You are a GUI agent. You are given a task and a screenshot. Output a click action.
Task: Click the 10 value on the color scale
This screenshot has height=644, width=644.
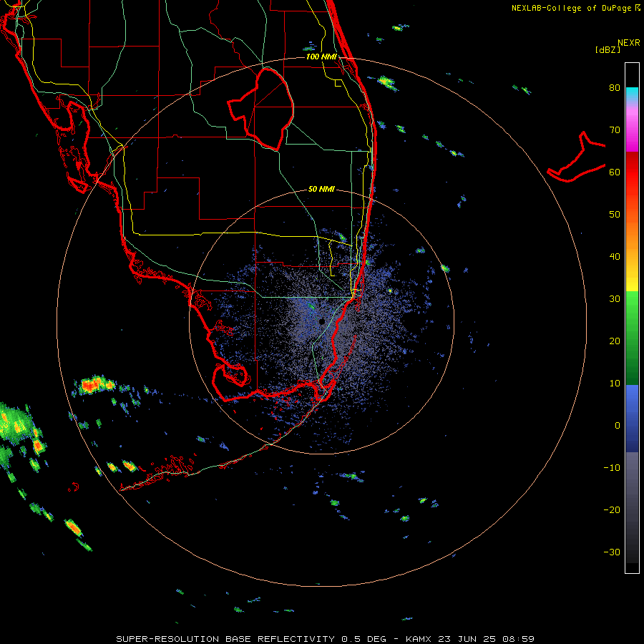tap(615, 384)
